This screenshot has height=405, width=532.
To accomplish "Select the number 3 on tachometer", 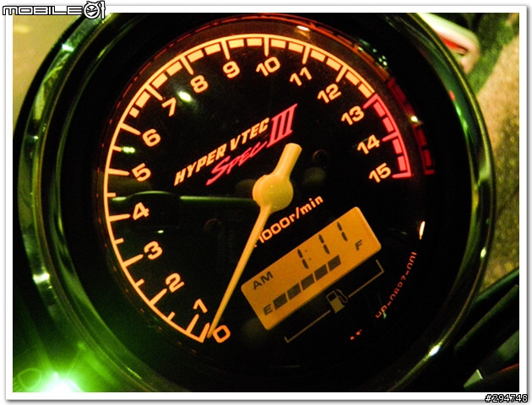I will coord(154,251).
